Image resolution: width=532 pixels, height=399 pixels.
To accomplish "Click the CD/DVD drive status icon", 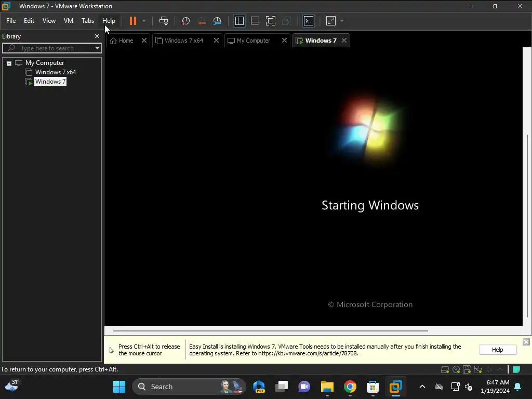I will click(x=456, y=369).
